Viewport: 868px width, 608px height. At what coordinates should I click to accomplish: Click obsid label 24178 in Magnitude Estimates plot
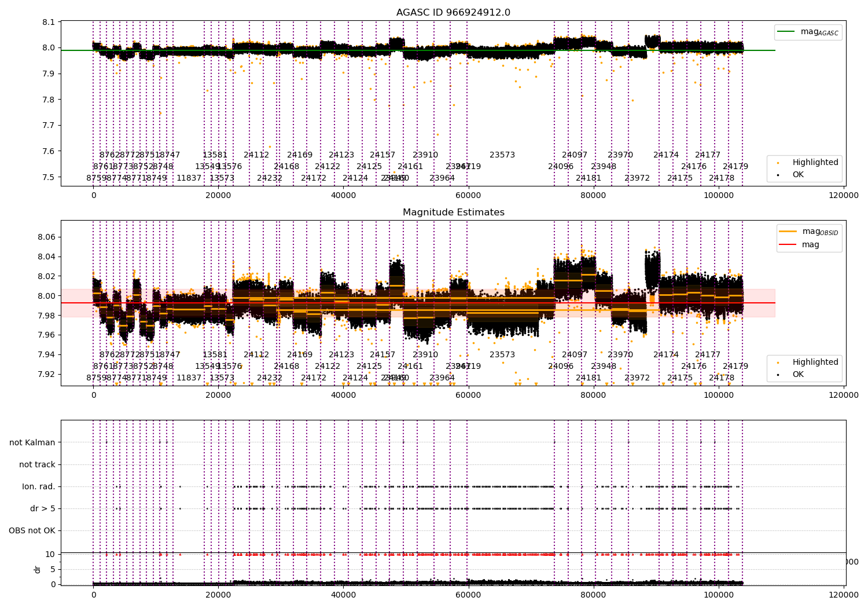coord(722,378)
